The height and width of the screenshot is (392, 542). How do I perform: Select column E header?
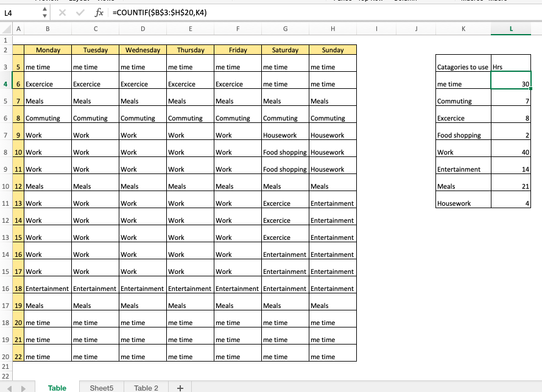point(191,29)
